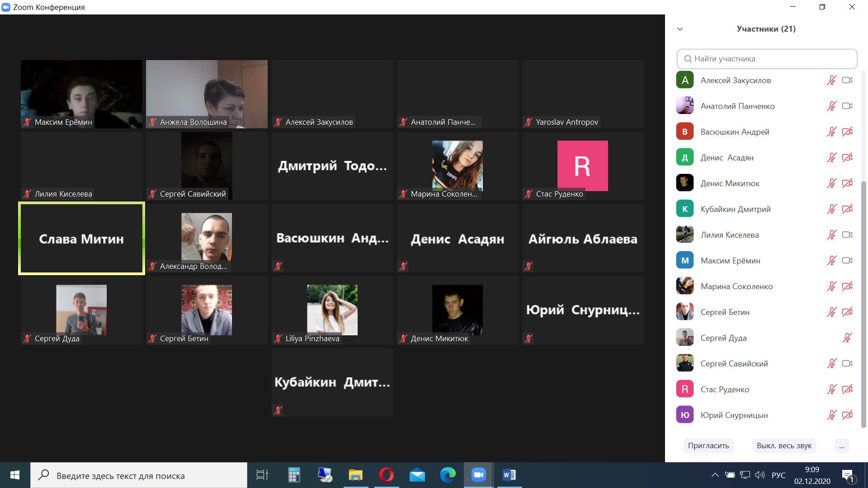Click Стас Руденко's pink R avatar in list
Viewport: 868px width, 488px height.
[x=685, y=389]
